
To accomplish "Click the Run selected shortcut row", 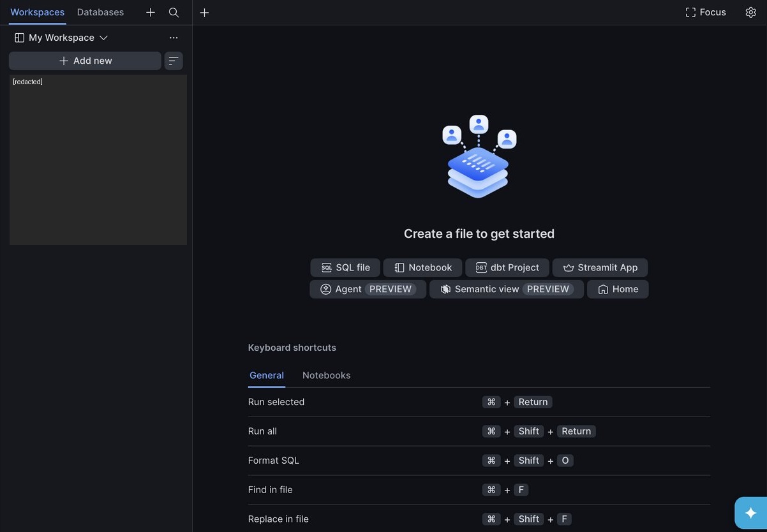I will click(x=479, y=402).
